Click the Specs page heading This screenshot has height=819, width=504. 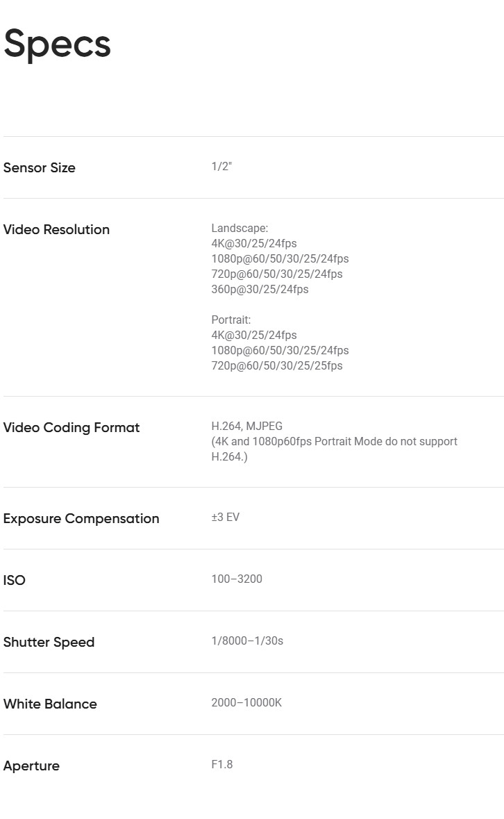[x=57, y=44]
